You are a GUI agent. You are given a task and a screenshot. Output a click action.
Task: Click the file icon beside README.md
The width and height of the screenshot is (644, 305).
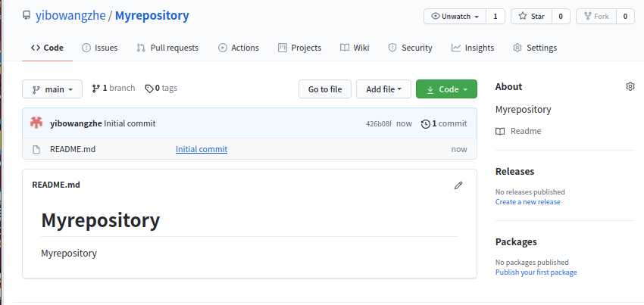point(36,149)
